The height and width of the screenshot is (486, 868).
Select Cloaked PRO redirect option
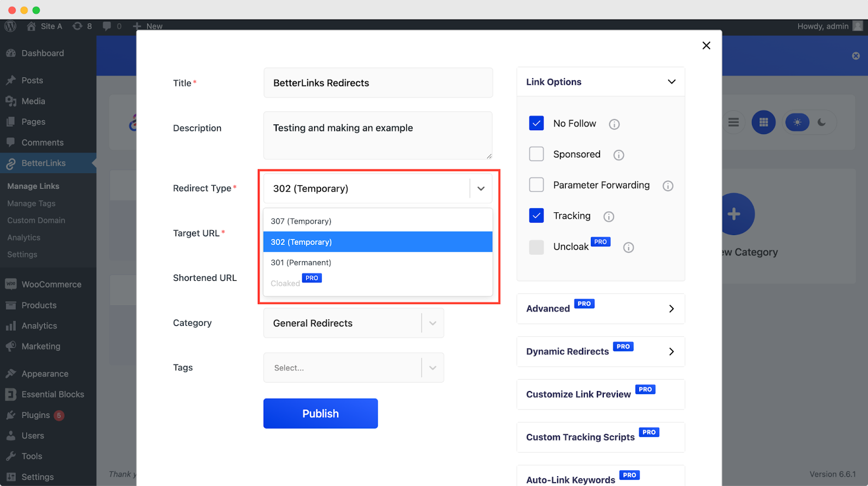point(378,283)
